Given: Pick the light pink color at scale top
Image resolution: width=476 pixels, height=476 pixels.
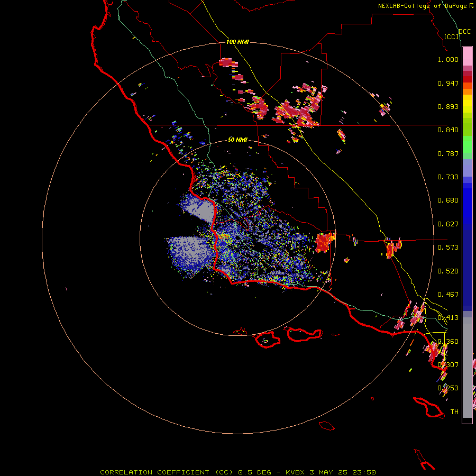Looking at the screenshot, I should (467, 57).
